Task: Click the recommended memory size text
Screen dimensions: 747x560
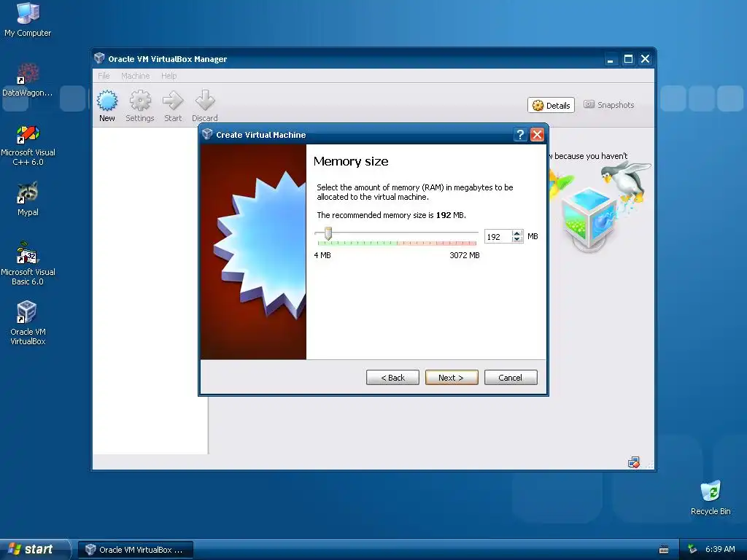Action: (391, 215)
